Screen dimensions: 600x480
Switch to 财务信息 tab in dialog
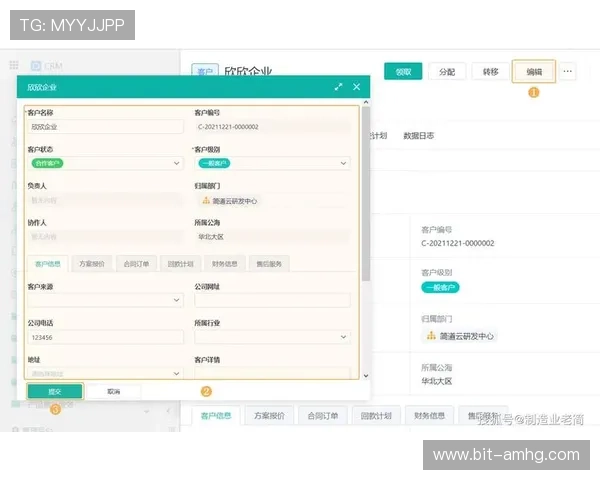point(224,264)
